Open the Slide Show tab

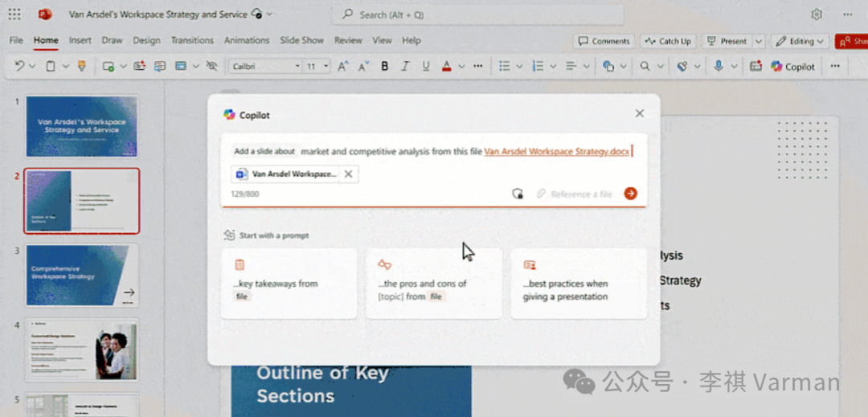[301, 40]
